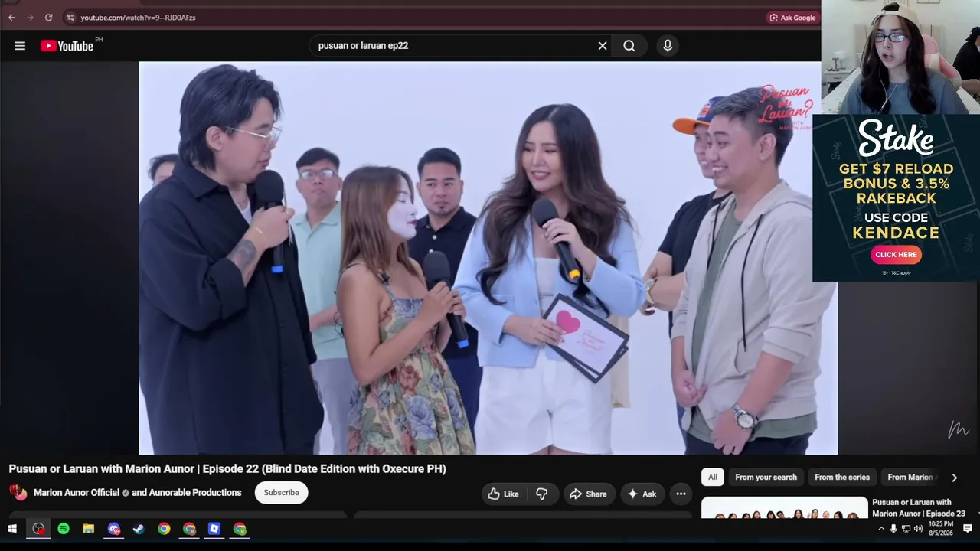980x551 pixels.
Task: Open Marion Aunor Official and Aunorable Productions channel
Action: pyautogui.click(x=138, y=493)
